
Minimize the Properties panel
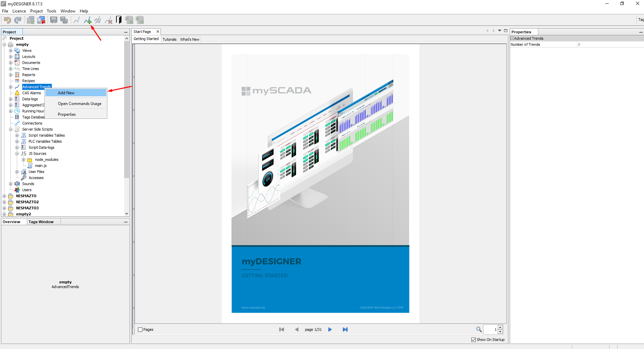641,32
